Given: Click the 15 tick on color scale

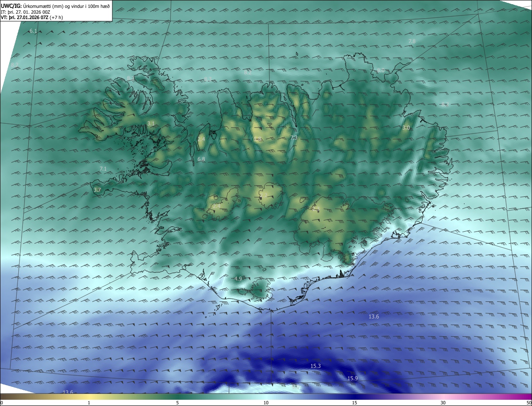Looking at the screenshot, I should click(x=355, y=403).
